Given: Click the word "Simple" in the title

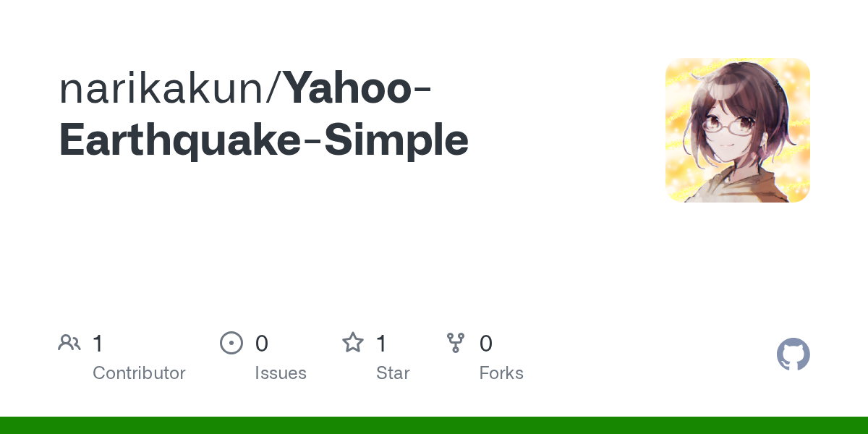Looking at the screenshot, I should coord(396,140).
